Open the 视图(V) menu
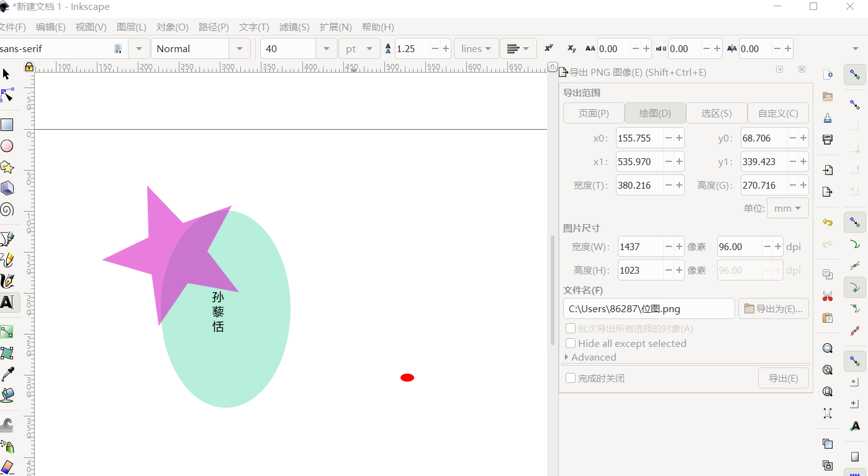Image resolution: width=868 pixels, height=476 pixels. pyautogui.click(x=91, y=27)
